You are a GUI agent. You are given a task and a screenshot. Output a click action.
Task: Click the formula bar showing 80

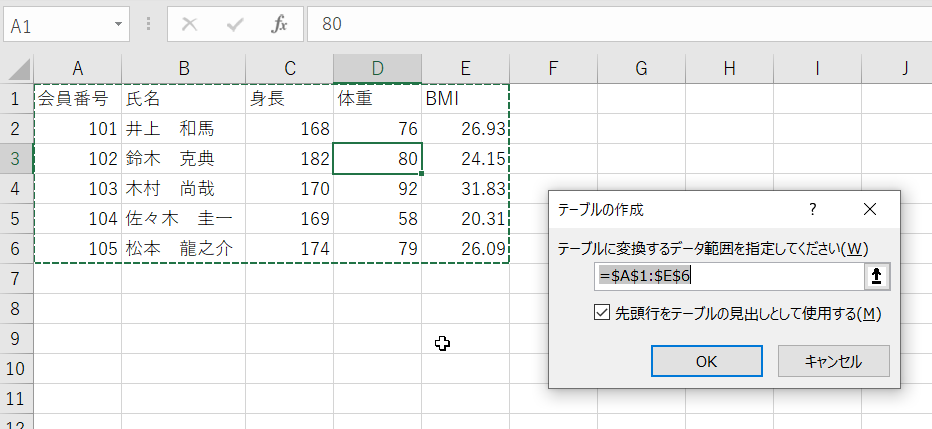pyautogui.click(x=619, y=24)
